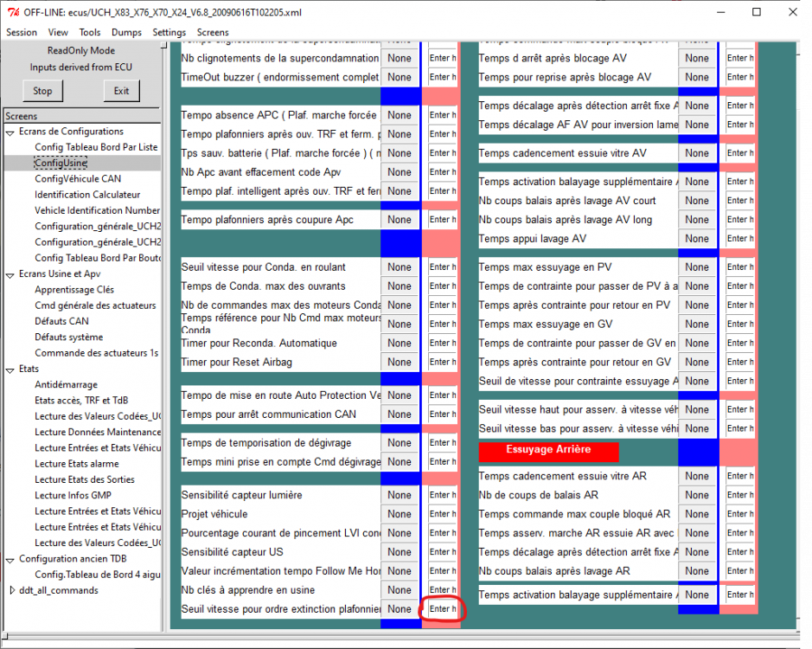Collapse the Etats tree group

10,370
